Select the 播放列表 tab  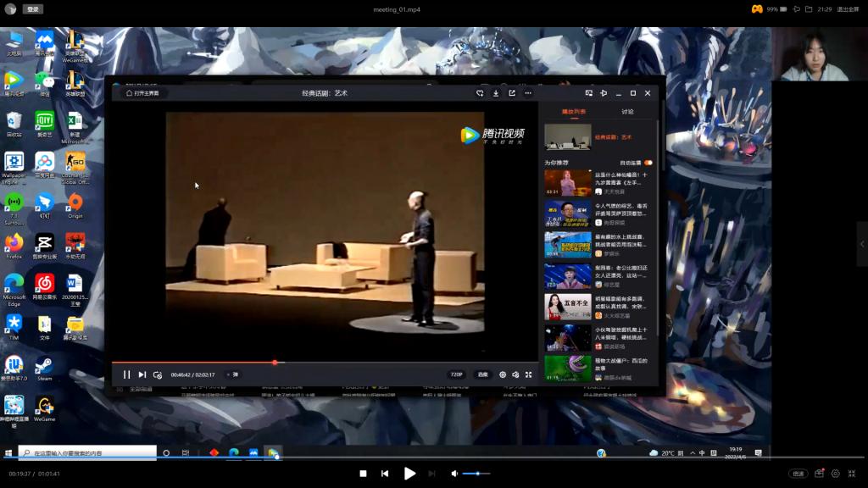point(574,112)
